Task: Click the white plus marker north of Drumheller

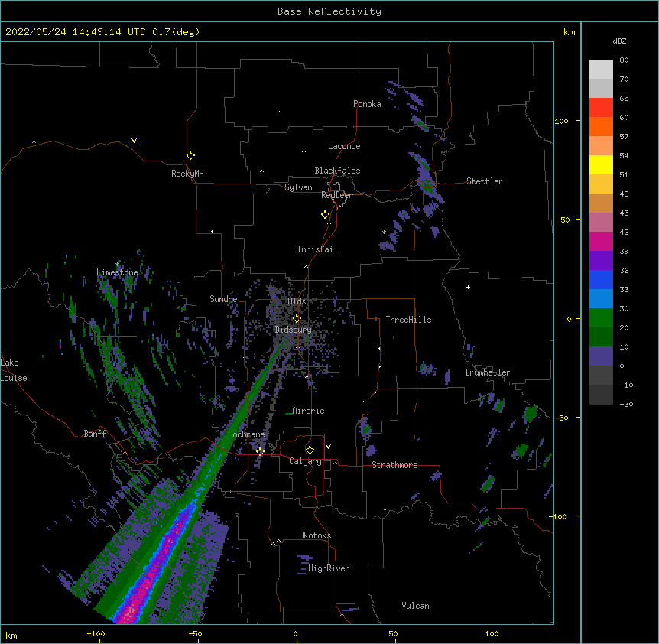Action: 468,287
